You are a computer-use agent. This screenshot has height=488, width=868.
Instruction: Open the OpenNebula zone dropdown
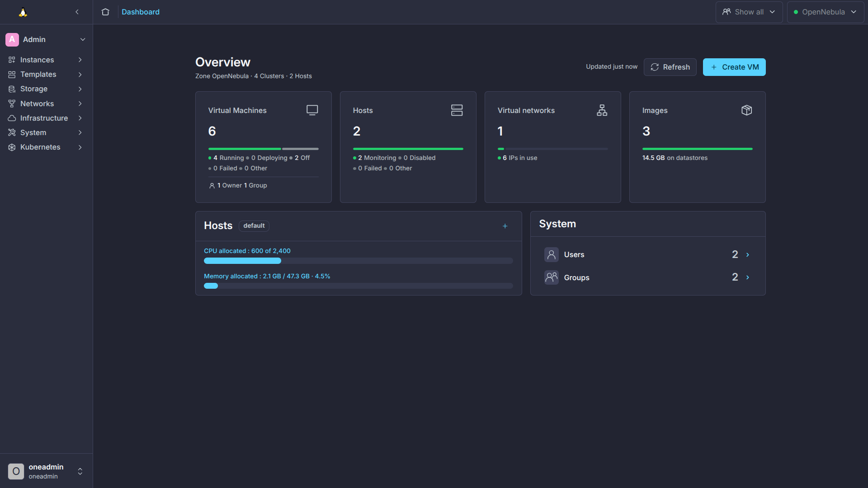(x=825, y=12)
